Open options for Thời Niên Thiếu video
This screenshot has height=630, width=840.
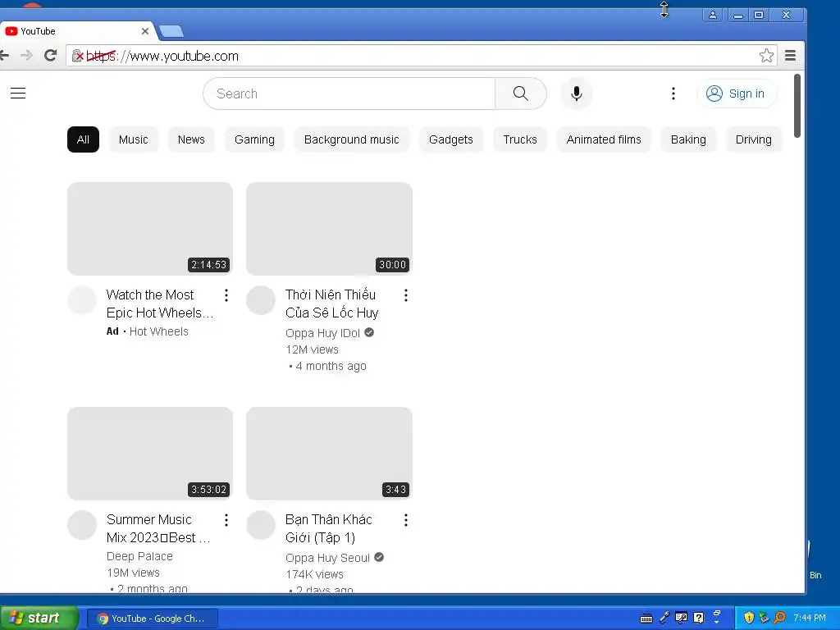(406, 295)
